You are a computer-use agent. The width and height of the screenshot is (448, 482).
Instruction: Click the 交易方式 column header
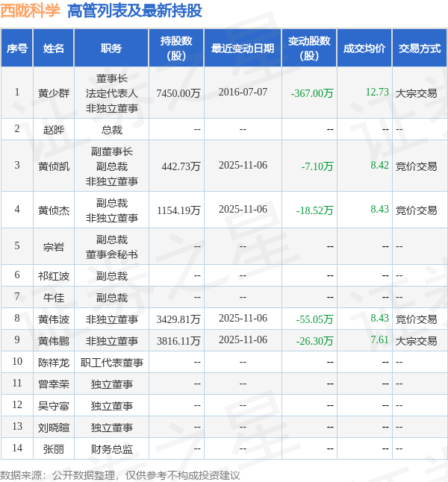tap(420, 48)
